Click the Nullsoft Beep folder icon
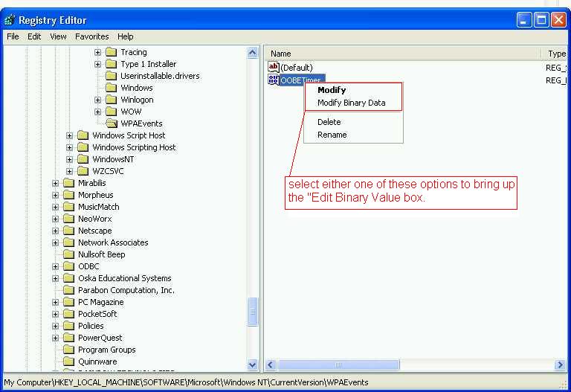 click(69, 254)
